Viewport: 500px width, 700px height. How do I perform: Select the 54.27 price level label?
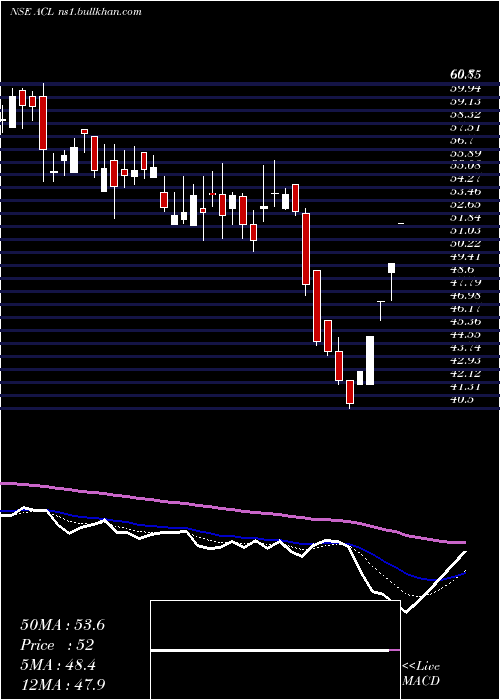tap(465, 179)
